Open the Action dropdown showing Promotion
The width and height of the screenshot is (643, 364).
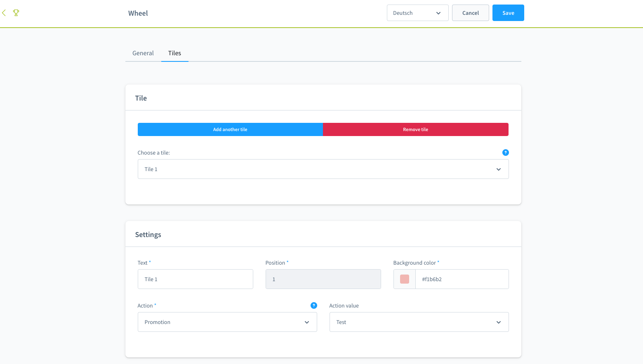(x=227, y=322)
